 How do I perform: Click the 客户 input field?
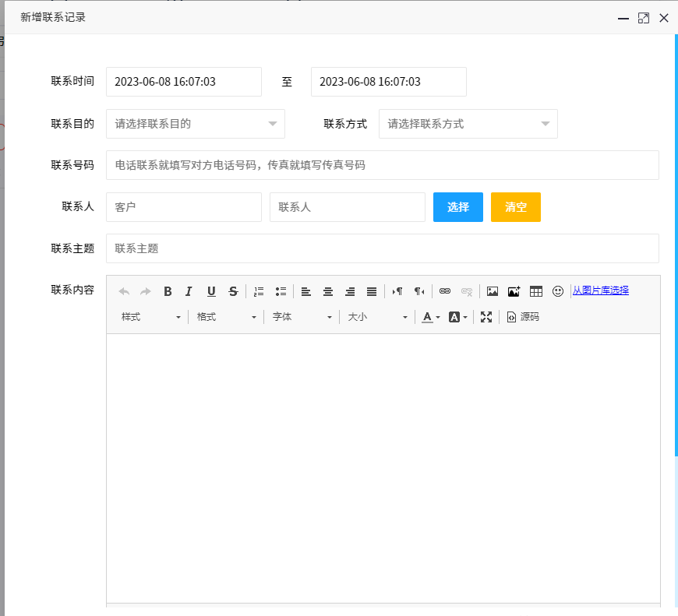(x=184, y=207)
